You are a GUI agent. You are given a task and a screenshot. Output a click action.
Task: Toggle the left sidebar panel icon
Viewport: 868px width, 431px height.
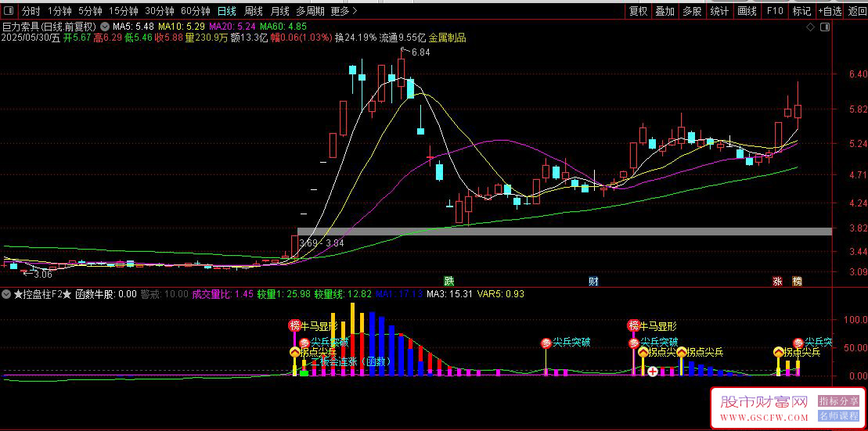[9, 11]
